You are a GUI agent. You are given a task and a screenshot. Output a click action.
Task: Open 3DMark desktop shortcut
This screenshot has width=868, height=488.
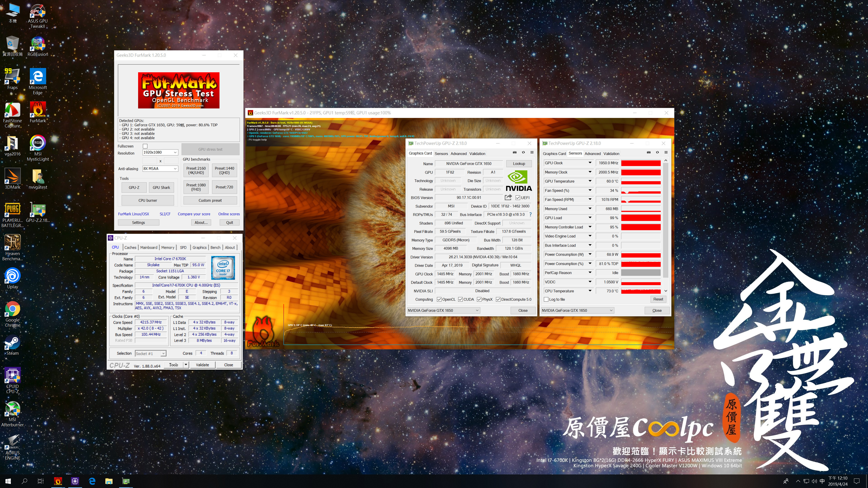click(x=12, y=178)
